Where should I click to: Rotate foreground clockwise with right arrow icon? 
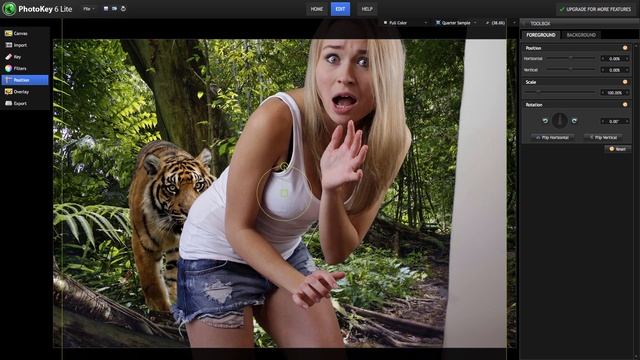click(x=574, y=121)
